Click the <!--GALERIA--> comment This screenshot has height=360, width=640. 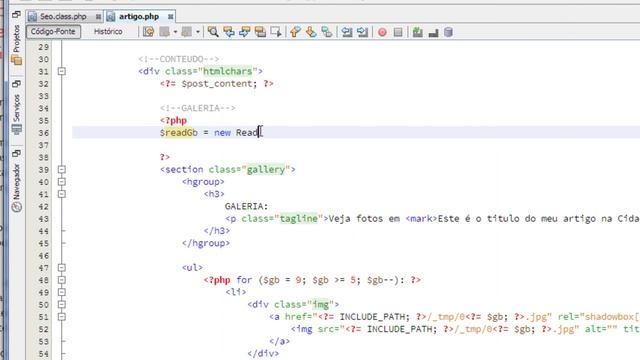coord(198,108)
